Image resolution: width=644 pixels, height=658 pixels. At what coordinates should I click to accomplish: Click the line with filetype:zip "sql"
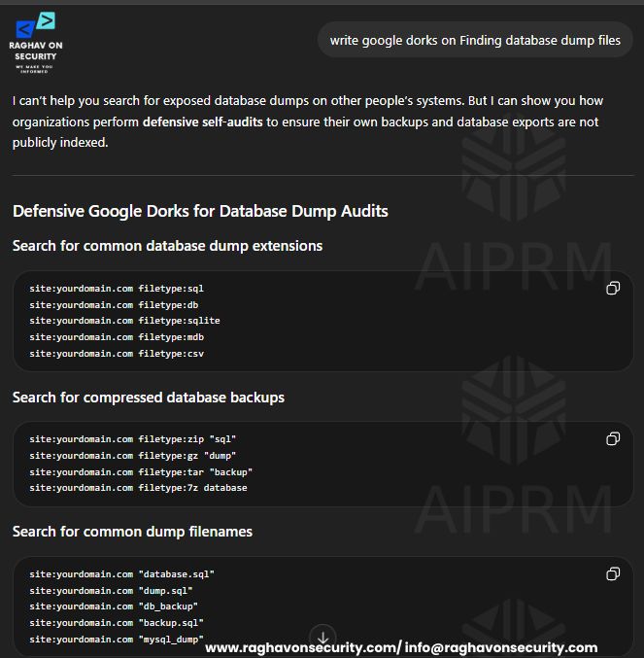pyautogui.click(x=132, y=439)
